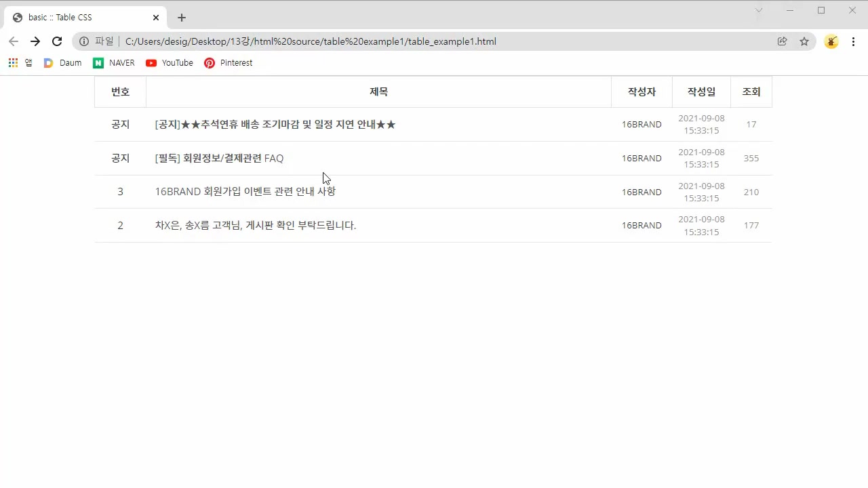The width and height of the screenshot is (868, 488).
Task: Click the Daum icon in the bookmarks bar
Action: (48, 63)
